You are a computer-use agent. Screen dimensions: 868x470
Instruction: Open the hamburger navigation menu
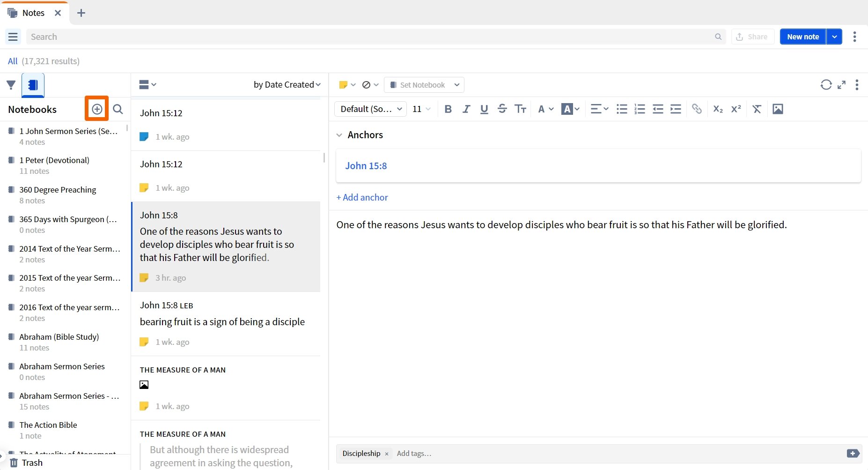point(13,37)
